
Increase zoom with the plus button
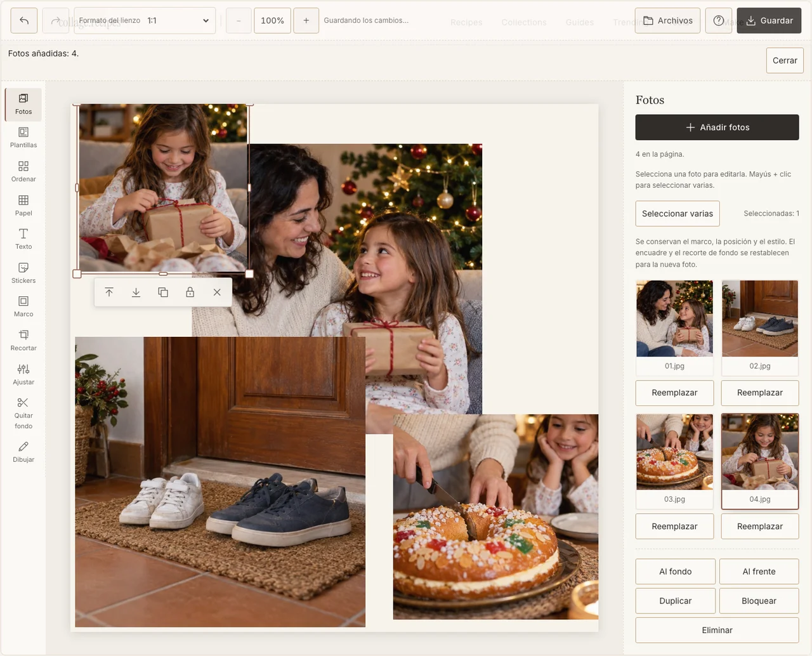pos(306,20)
